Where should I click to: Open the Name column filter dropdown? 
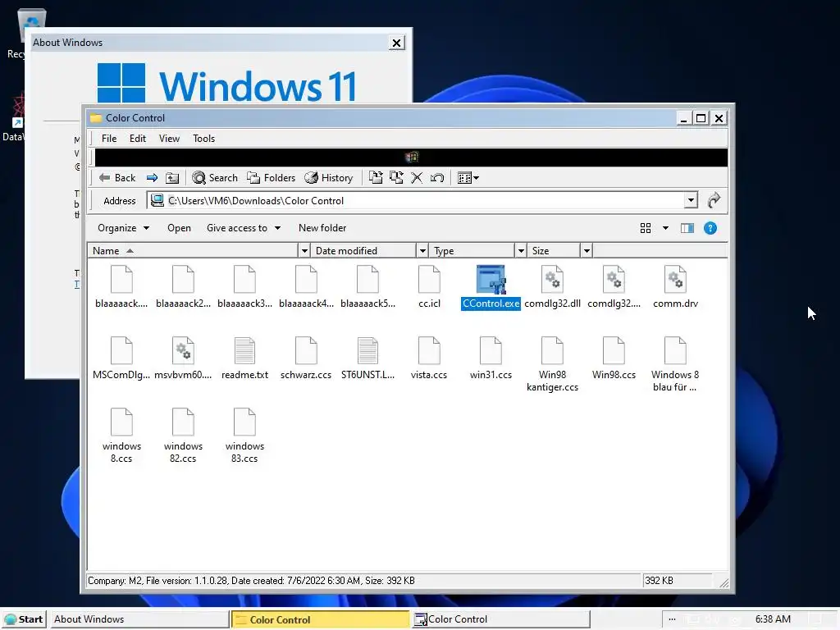(x=304, y=251)
